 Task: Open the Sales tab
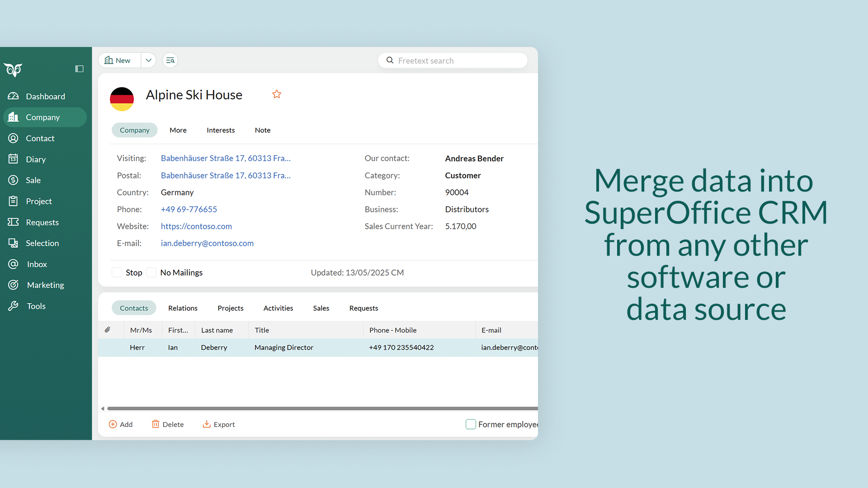321,308
